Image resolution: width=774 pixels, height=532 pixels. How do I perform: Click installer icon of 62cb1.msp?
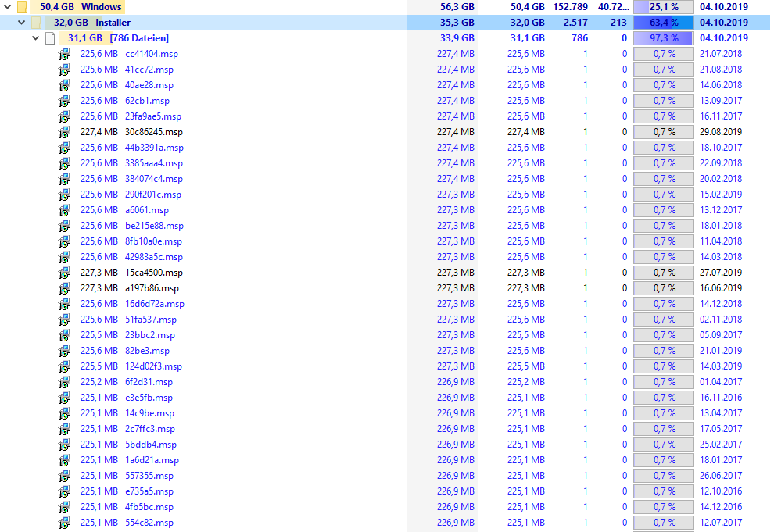(x=64, y=101)
